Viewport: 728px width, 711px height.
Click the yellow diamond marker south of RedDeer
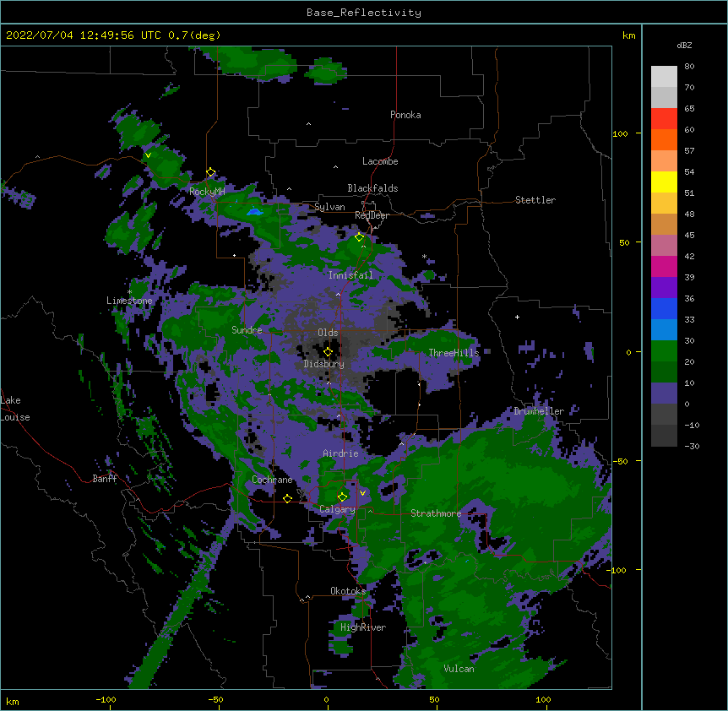point(360,236)
